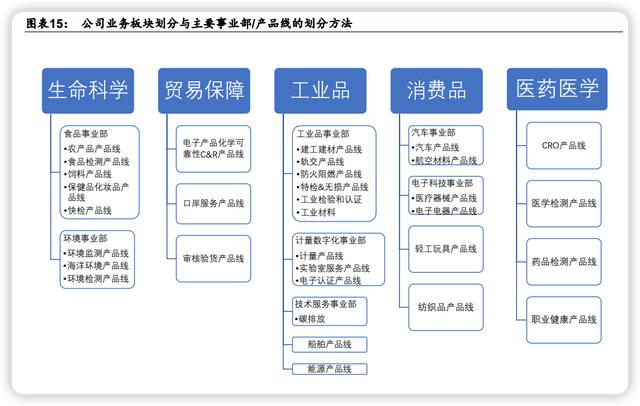The height and width of the screenshot is (406, 640).
Task: Select the 纺织品产品线 box
Action: 445,307
